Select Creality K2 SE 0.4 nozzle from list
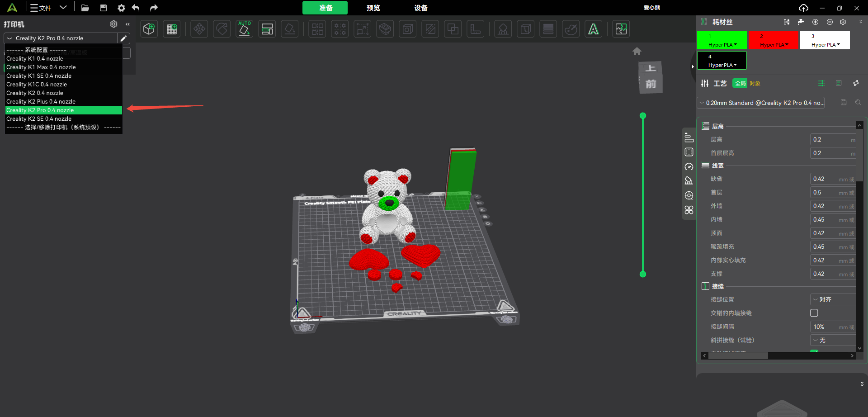Image resolution: width=868 pixels, height=417 pixels. point(63,119)
